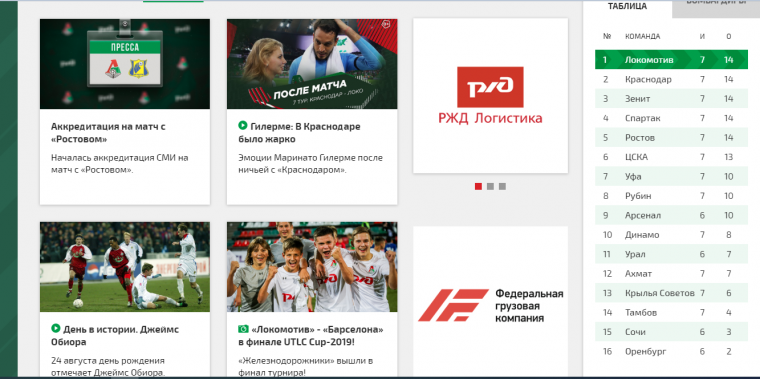
Task: Click the Пресса accreditation thumbnail image
Action: pyautogui.click(x=125, y=63)
